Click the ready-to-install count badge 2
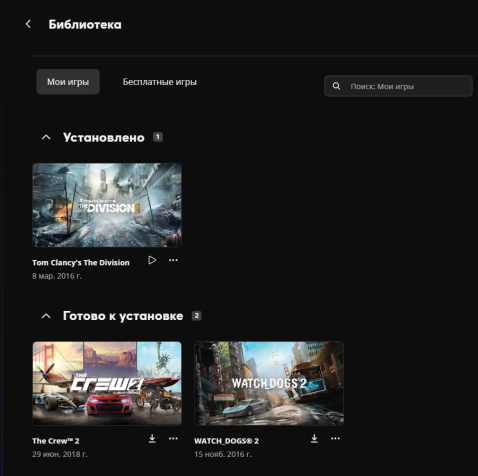Image resolution: width=478 pixels, height=476 pixels. pyautogui.click(x=196, y=315)
